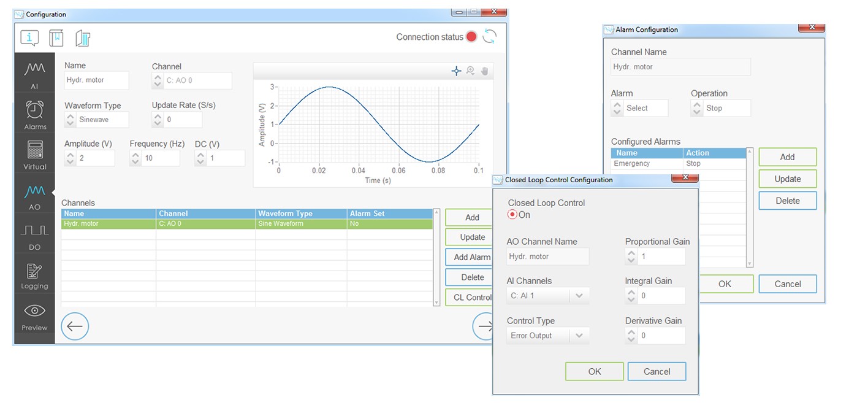Screen dimensions: 868x405
Task: Change the Waveform Type selector
Action: coord(70,120)
